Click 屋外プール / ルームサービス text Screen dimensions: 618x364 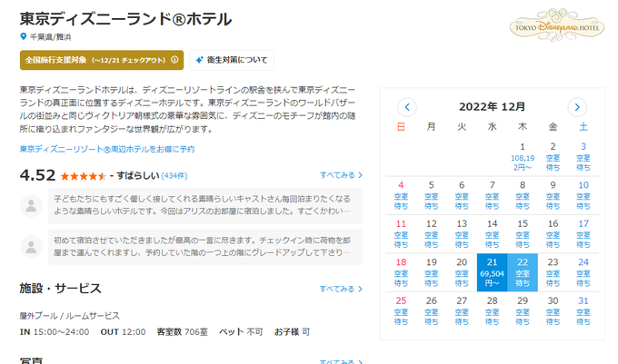click(x=69, y=316)
